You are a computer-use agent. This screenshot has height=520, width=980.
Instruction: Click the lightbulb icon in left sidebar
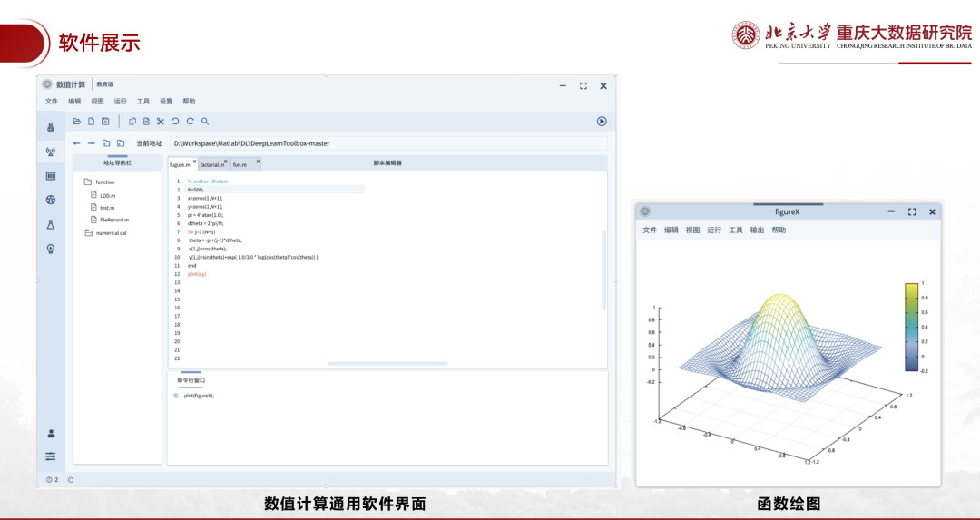click(51, 249)
